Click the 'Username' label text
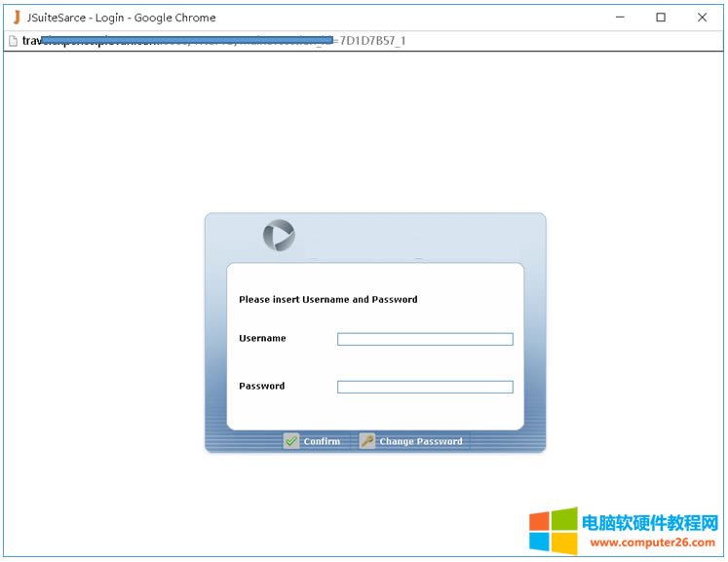Image resolution: width=728 pixels, height=562 pixels. 262,338
